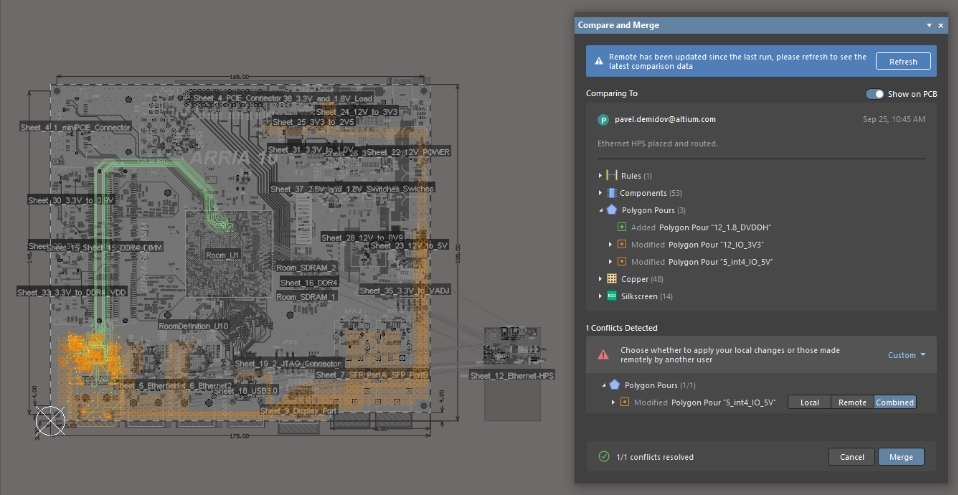Click the Merge button

tap(901, 456)
